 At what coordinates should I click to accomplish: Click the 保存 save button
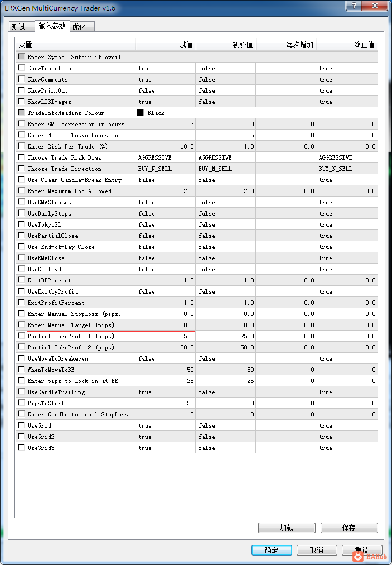(349, 528)
